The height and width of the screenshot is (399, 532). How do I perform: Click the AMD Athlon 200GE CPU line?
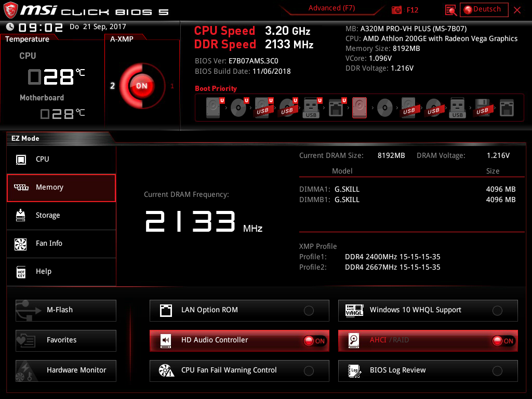coord(431,38)
